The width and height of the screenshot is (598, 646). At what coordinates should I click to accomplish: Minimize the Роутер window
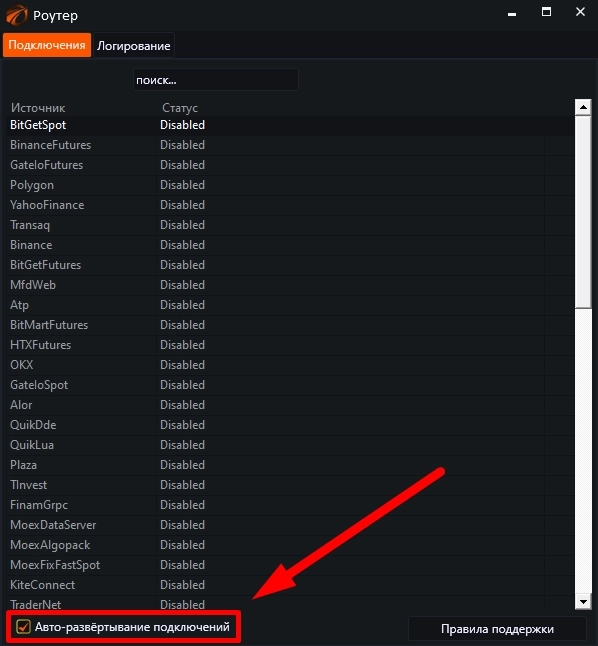tap(512, 14)
